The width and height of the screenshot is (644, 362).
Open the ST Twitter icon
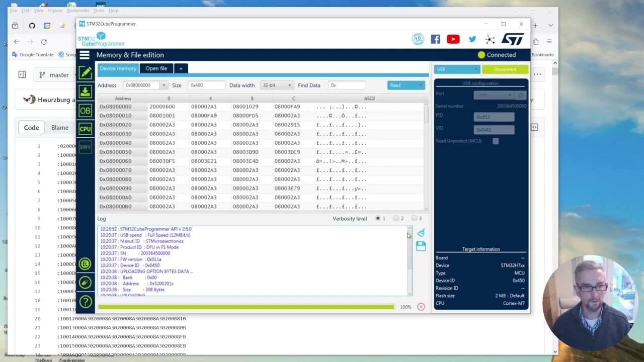(x=472, y=39)
